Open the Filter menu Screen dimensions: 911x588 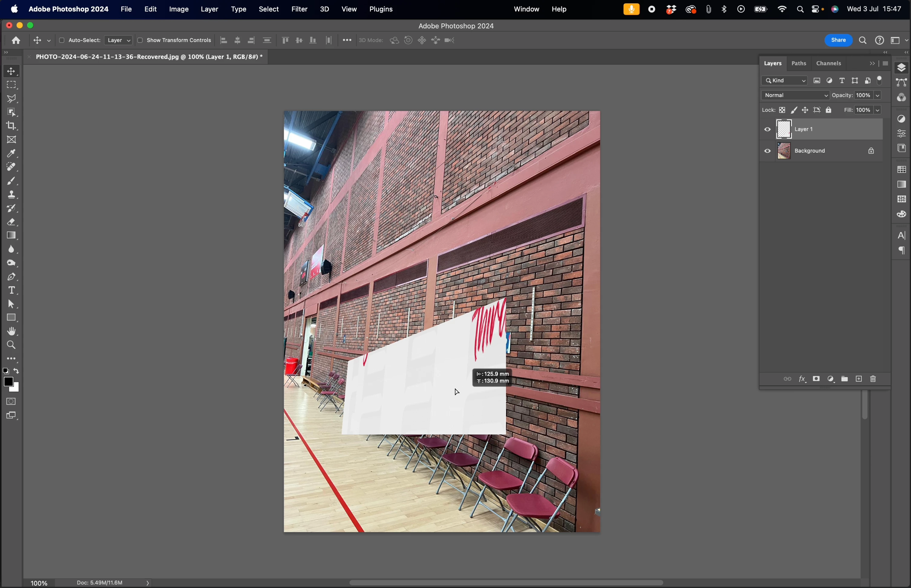(x=300, y=9)
